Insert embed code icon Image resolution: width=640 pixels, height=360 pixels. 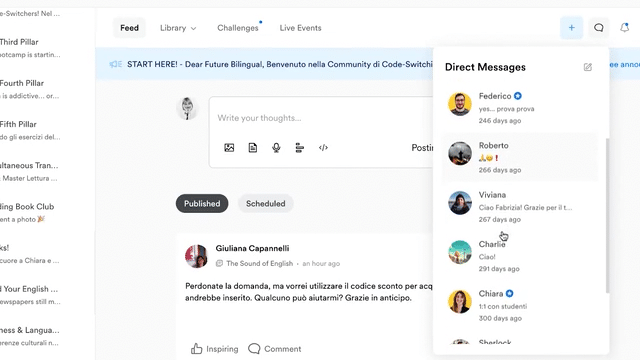(323, 148)
